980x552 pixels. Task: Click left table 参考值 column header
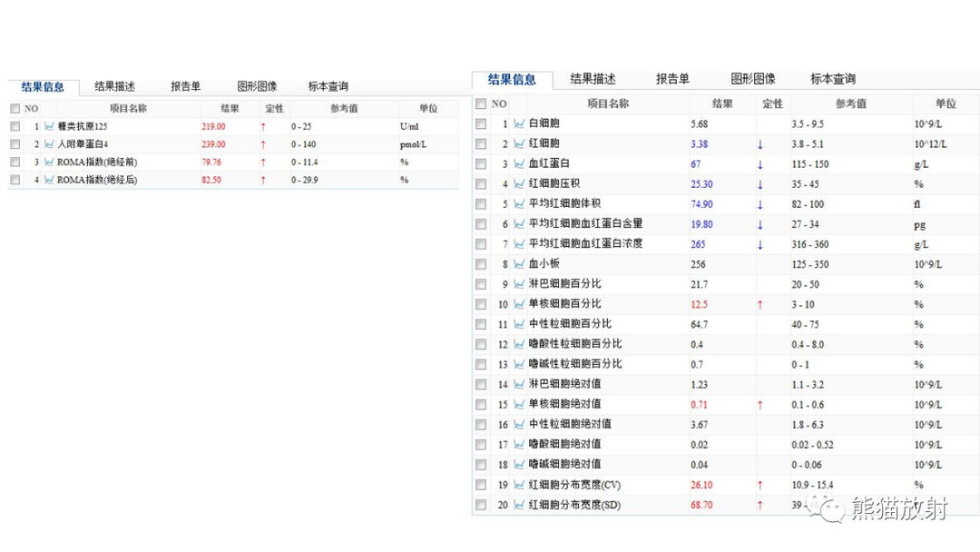345,108
